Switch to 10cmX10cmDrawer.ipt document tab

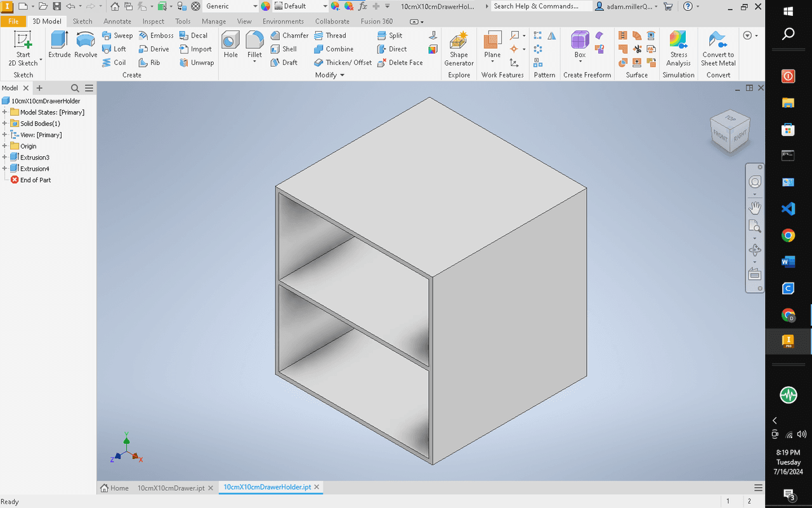click(x=170, y=488)
